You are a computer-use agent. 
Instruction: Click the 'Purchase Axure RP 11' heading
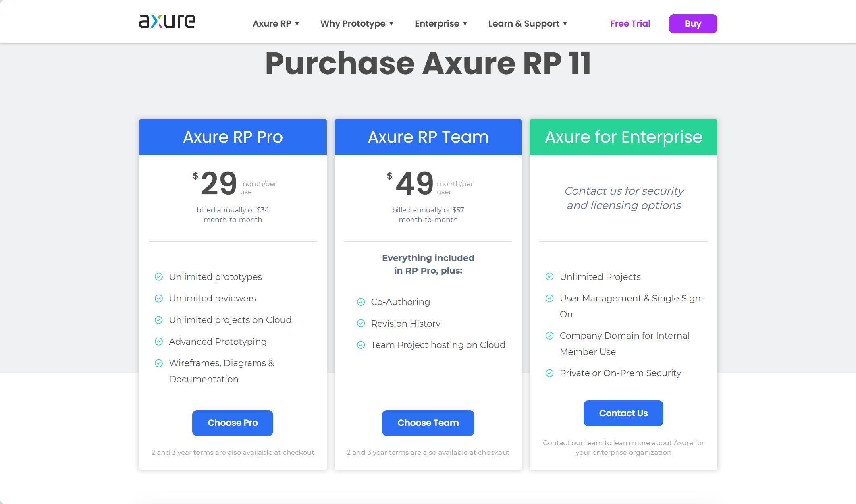428,63
